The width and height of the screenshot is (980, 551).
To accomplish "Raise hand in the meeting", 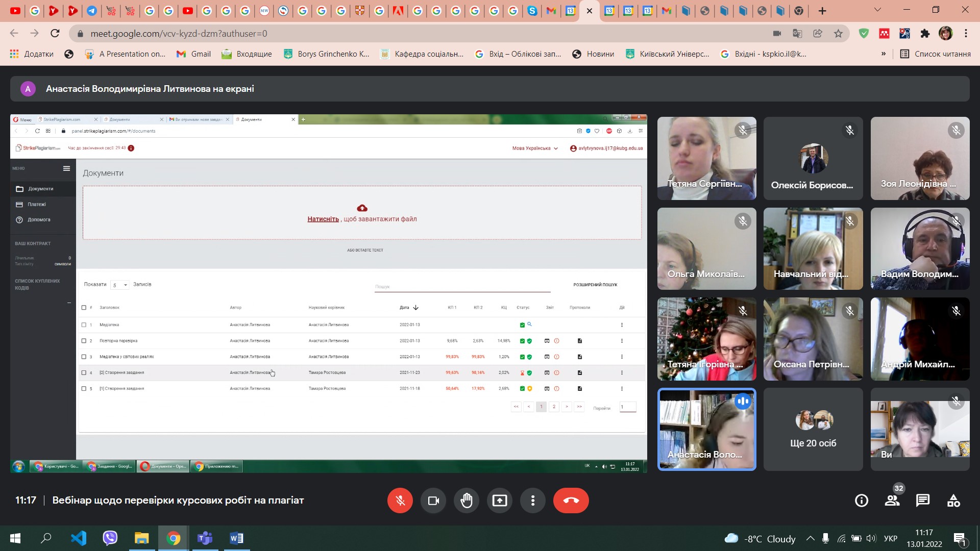I will tap(467, 500).
